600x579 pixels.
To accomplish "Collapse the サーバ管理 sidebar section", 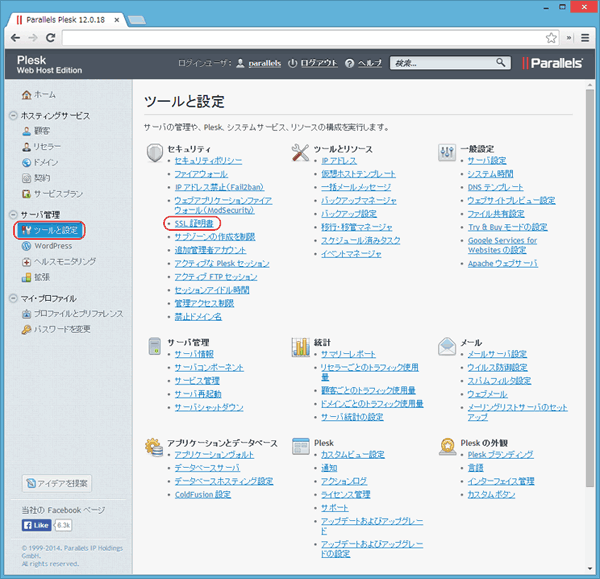I will click(13, 214).
